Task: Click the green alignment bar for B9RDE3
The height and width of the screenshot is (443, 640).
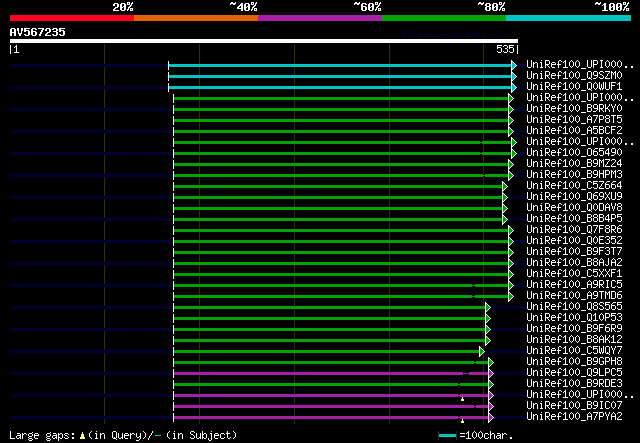Action: point(331,385)
